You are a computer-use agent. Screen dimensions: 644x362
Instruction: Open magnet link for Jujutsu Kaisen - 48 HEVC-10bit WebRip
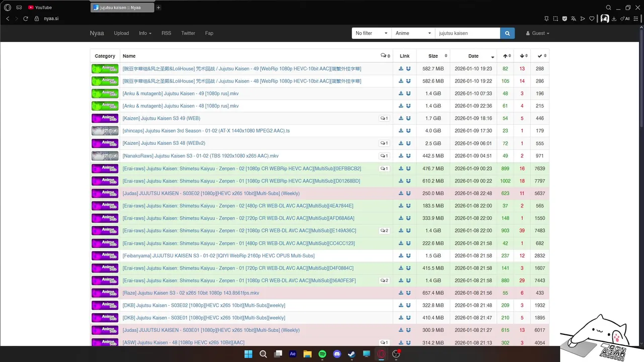[409, 81]
